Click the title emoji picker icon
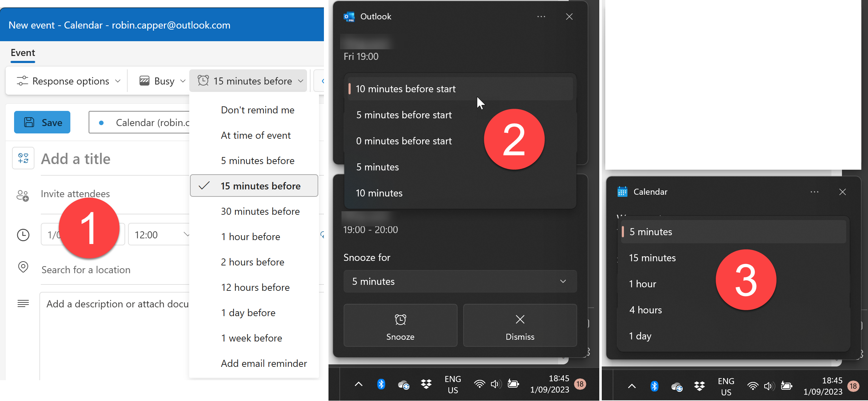868x401 pixels. click(23, 158)
